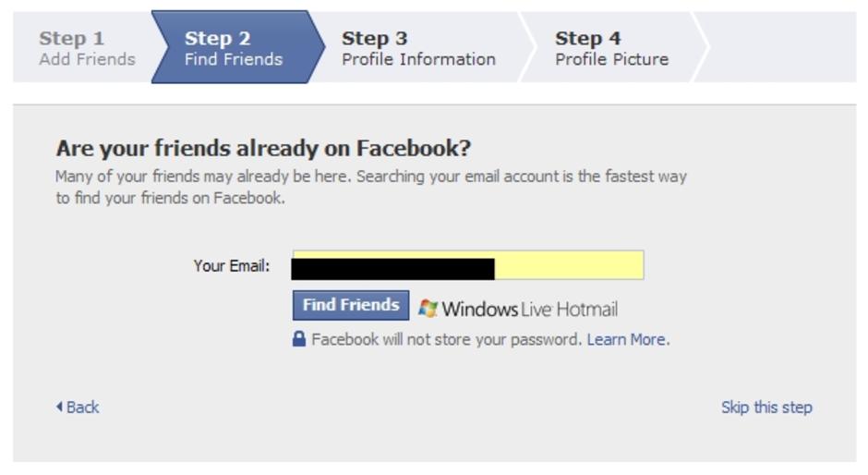This screenshot has width=868, height=475.
Task: Click the blue padlock security icon
Action: [299, 338]
